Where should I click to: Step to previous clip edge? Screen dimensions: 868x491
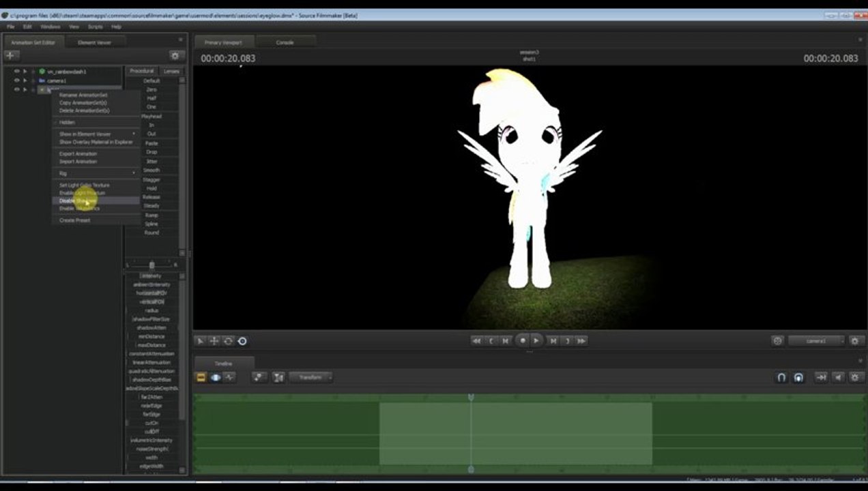click(491, 341)
